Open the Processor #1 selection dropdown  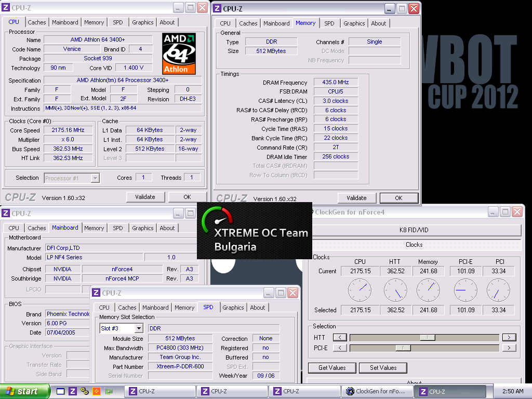tap(96, 178)
